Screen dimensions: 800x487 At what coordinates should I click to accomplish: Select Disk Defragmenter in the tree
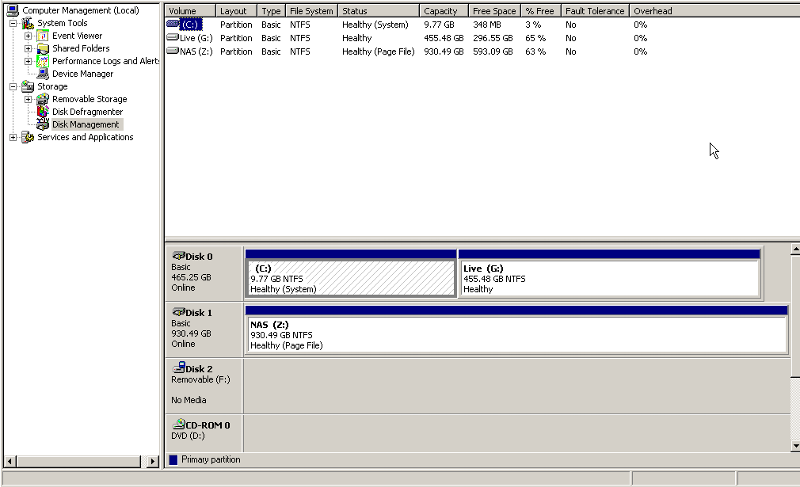pos(88,112)
